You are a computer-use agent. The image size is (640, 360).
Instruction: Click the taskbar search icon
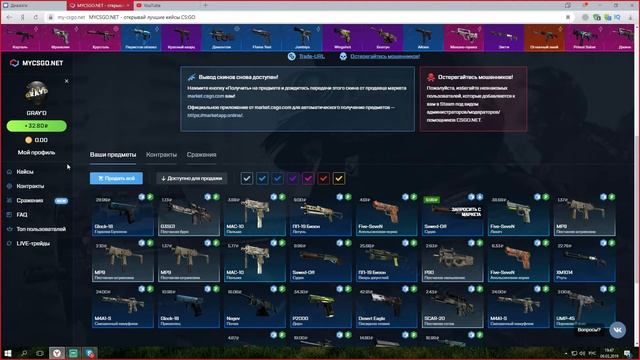coord(24,353)
